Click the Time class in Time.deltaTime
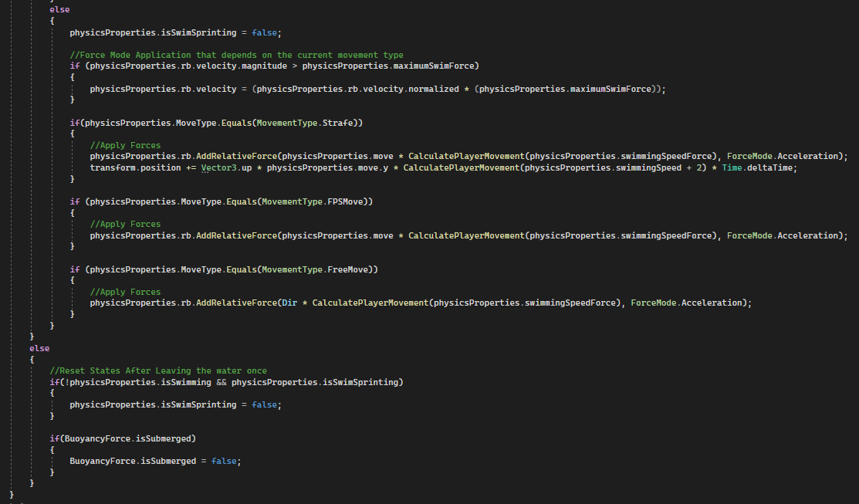 click(x=732, y=167)
